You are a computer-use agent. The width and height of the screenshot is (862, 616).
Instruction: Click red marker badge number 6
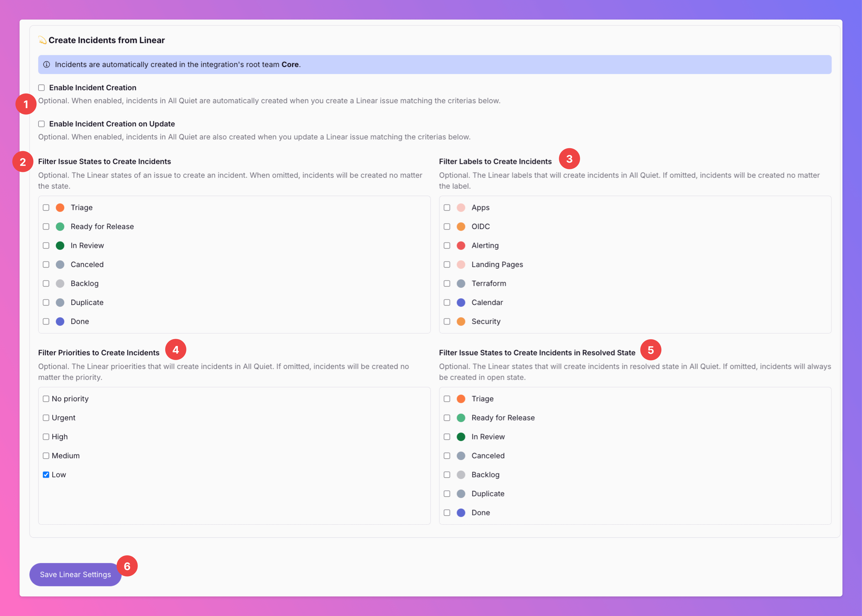127,566
